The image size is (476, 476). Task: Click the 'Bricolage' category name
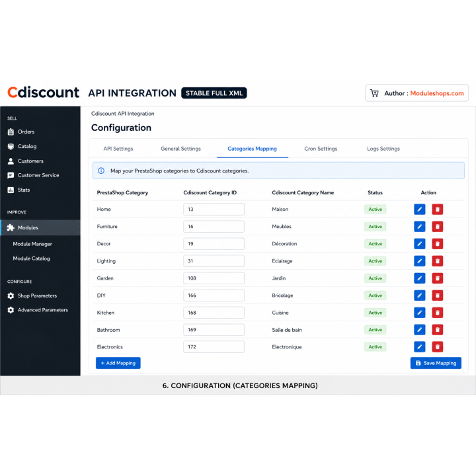(x=282, y=296)
